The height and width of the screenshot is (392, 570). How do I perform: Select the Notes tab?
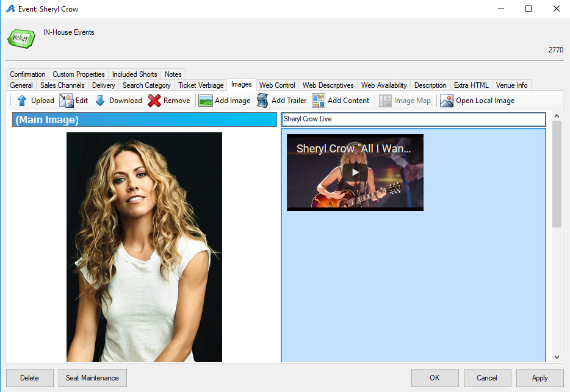173,74
